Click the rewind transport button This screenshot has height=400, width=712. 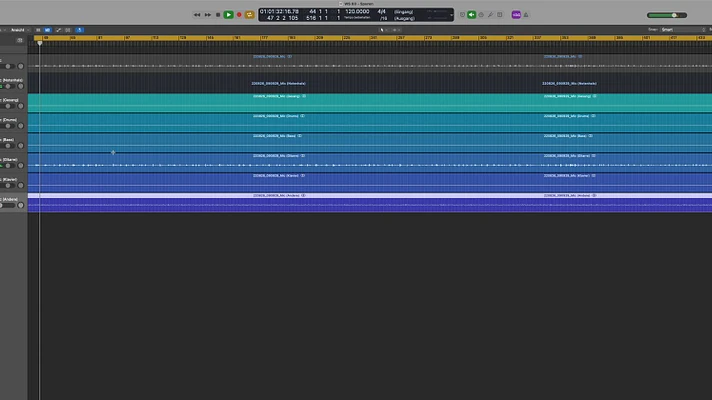(x=197, y=15)
